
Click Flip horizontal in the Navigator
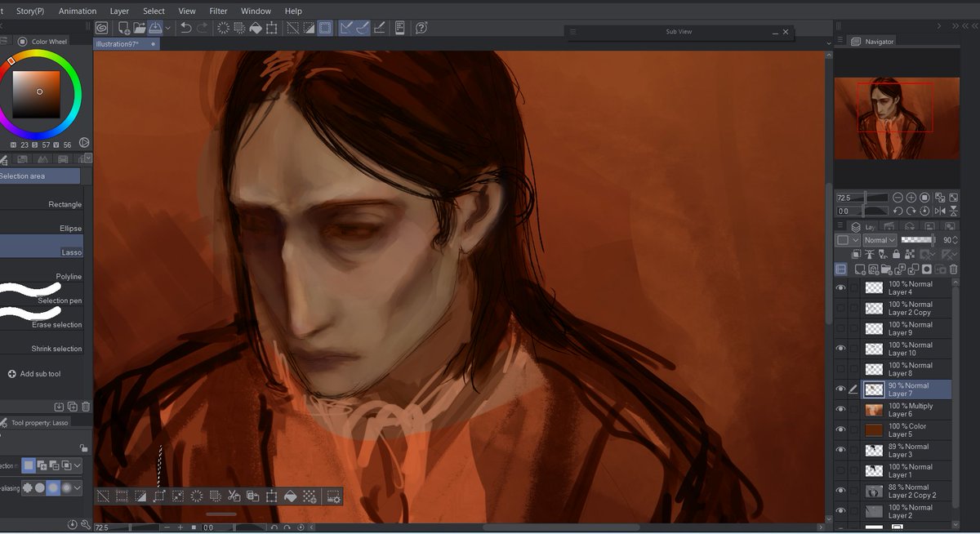(x=939, y=211)
